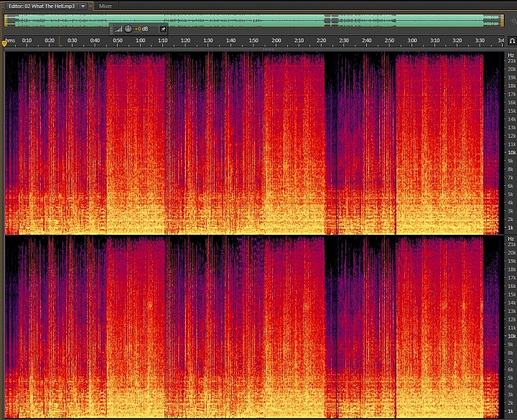Screen dimensions: 517x420
Task: Click the +0 dB gain value
Action: pos(141,29)
